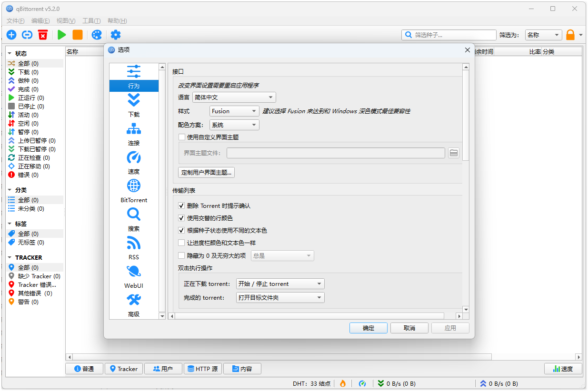Screen dimensions: 588x391
Task: Open the 正在下载 torrent action dropdown
Action: 280,284
